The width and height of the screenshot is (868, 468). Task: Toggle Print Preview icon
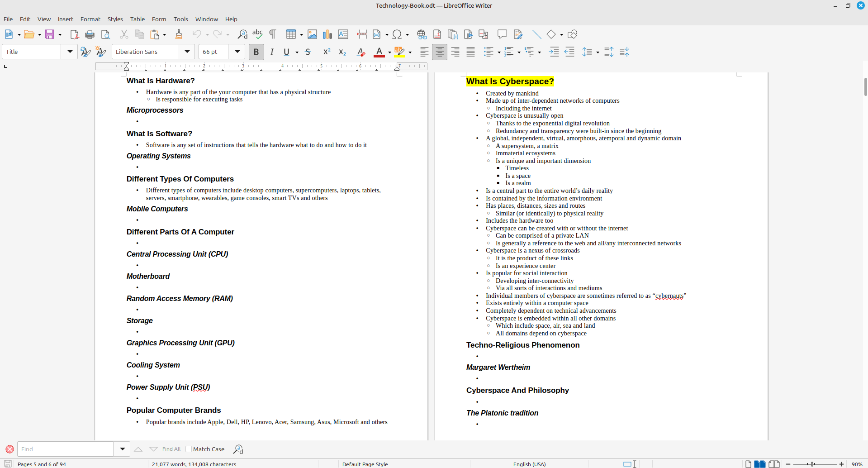click(x=105, y=34)
